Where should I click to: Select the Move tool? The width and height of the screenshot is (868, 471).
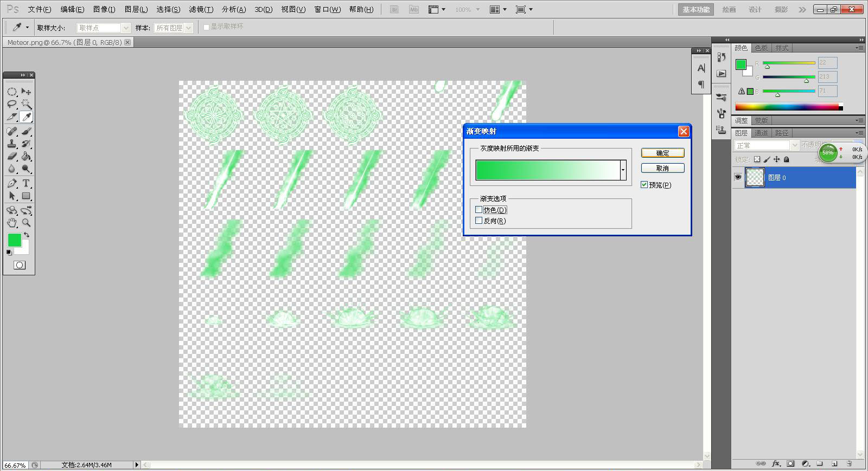point(26,92)
